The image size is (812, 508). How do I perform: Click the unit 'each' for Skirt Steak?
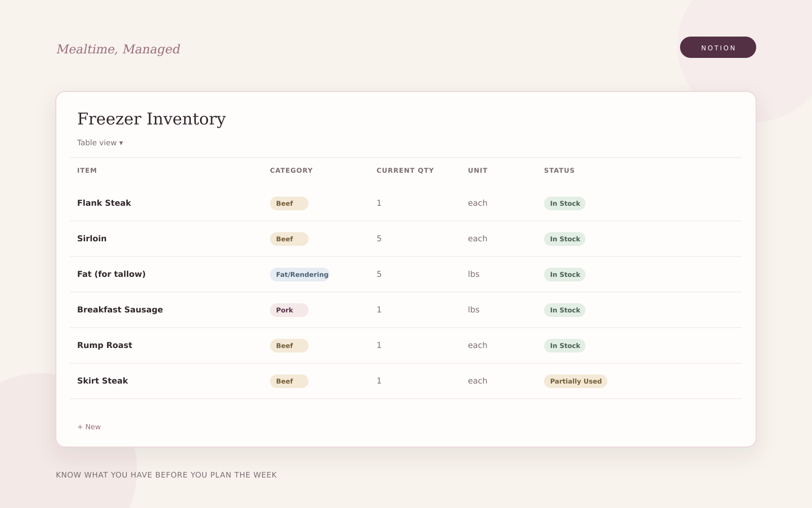tap(478, 380)
